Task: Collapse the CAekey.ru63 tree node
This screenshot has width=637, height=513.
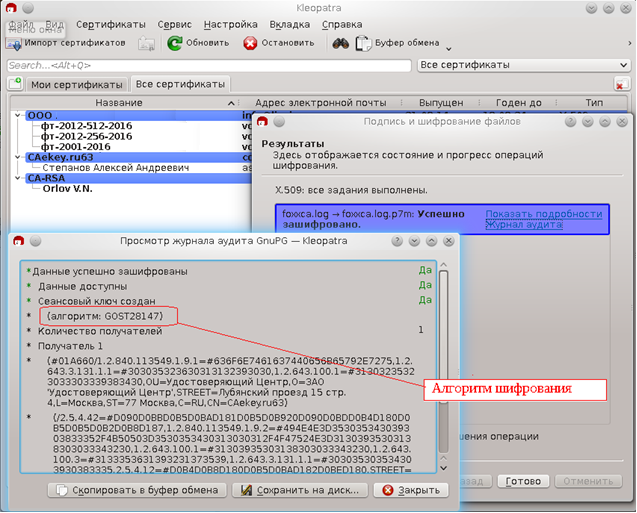Action: (17, 157)
